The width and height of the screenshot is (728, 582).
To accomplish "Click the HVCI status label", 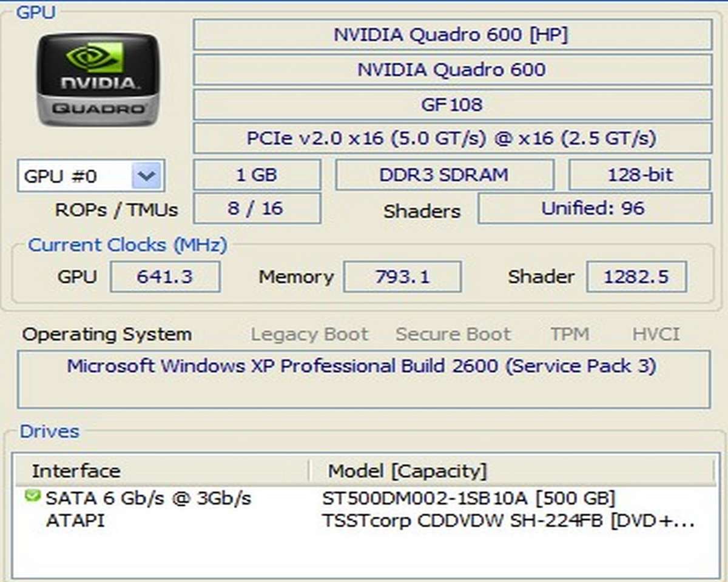I will tap(656, 334).
